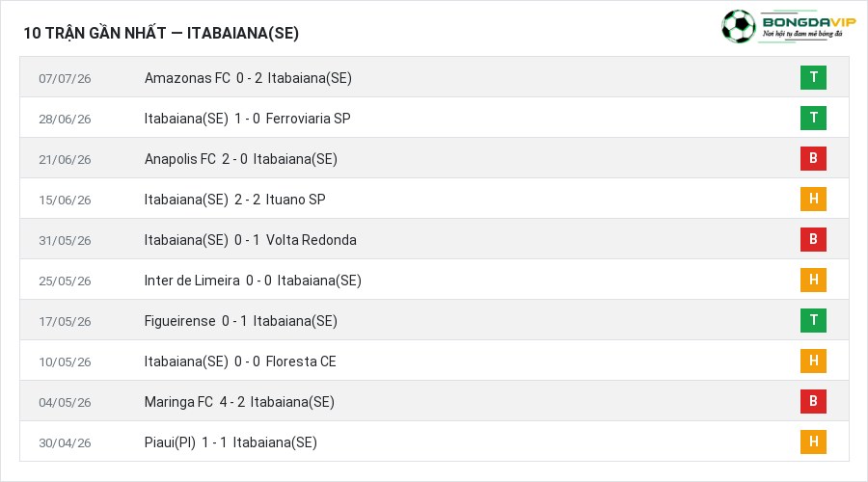Click the BongdaVIP soccer ball logo
The image size is (868, 482).
pos(739,26)
